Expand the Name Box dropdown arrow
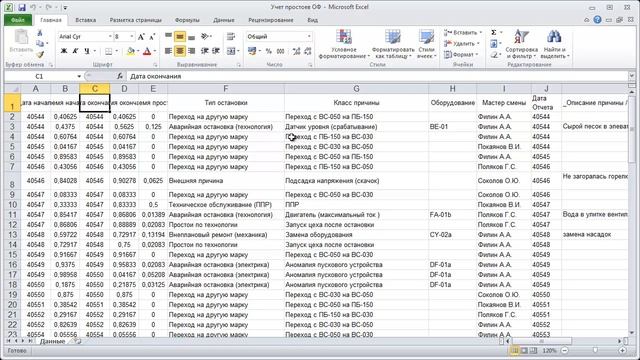The height and width of the screenshot is (360, 640). point(79,76)
